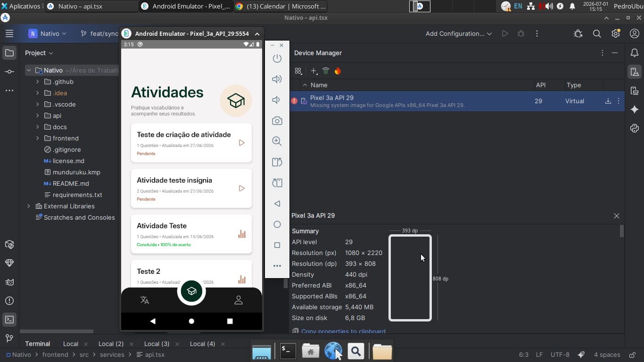This screenshot has height=362, width=644.
Task: Open the Problems tool window sidebar icon
Action: pos(9,301)
